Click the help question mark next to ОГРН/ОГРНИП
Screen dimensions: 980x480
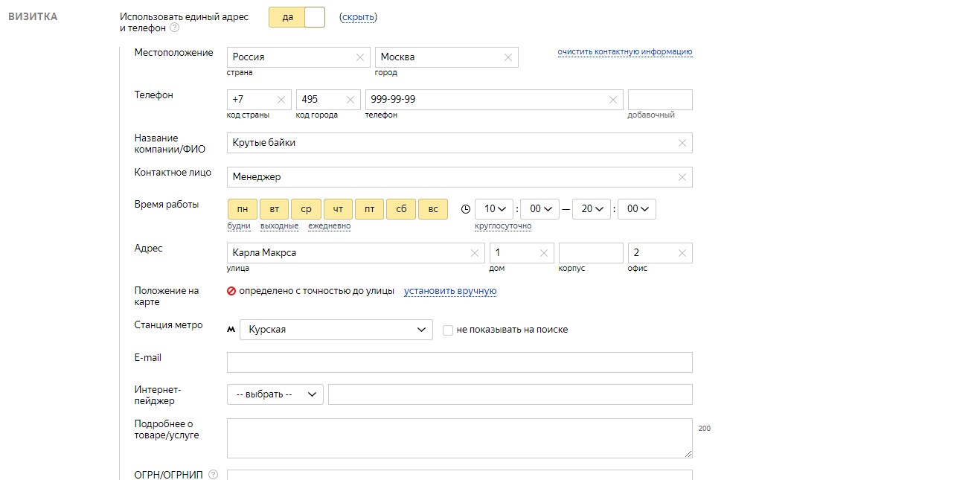click(214, 475)
